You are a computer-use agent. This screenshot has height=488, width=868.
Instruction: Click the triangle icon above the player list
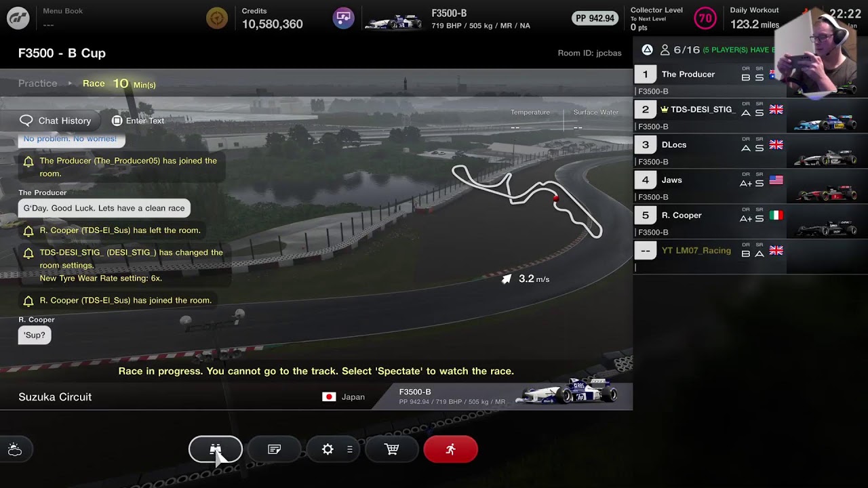(648, 49)
